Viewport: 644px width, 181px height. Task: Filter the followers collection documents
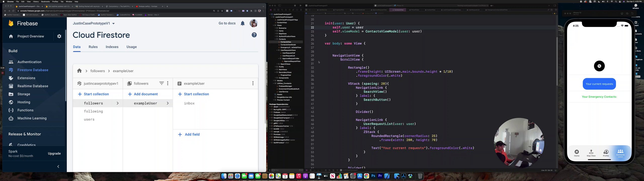pyautogui.click(x=162, y=83)
